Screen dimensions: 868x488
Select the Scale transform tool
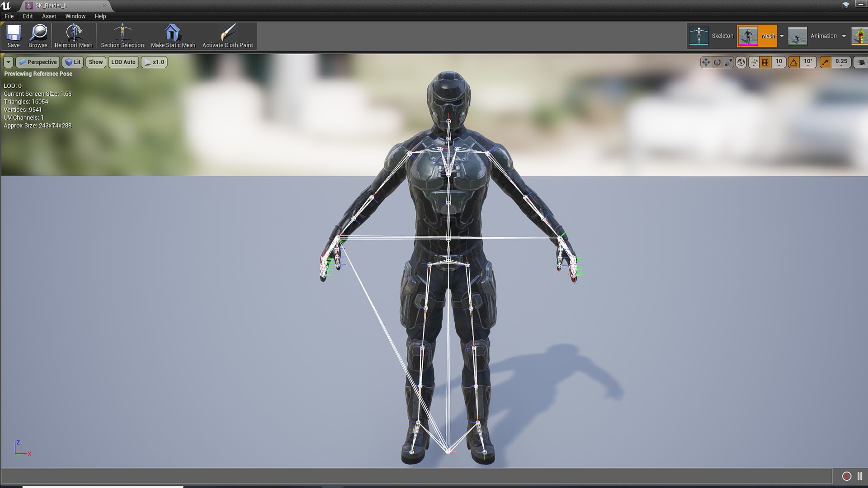[727, 62]
